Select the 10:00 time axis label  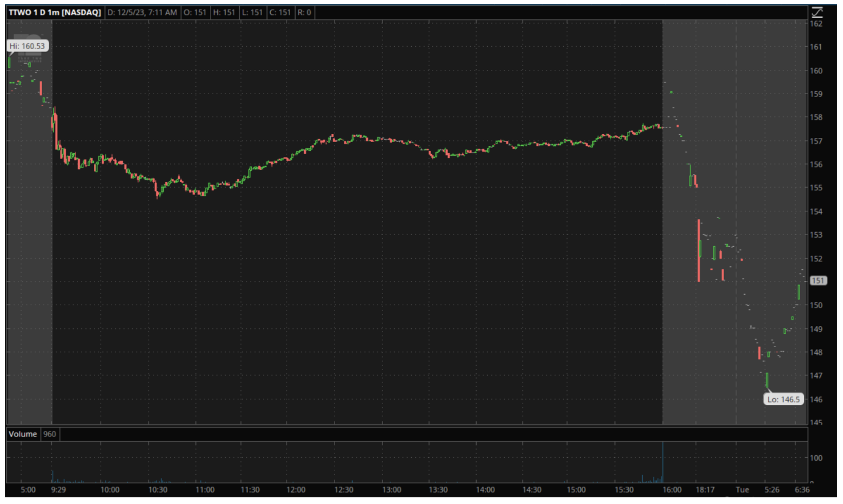pos(110,490)
